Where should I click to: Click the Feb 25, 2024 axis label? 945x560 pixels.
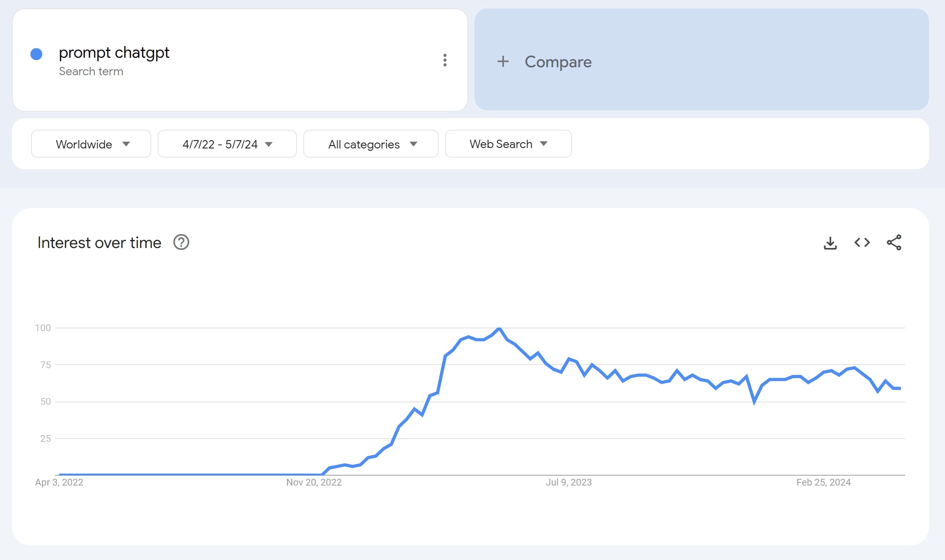coord(824,482)
